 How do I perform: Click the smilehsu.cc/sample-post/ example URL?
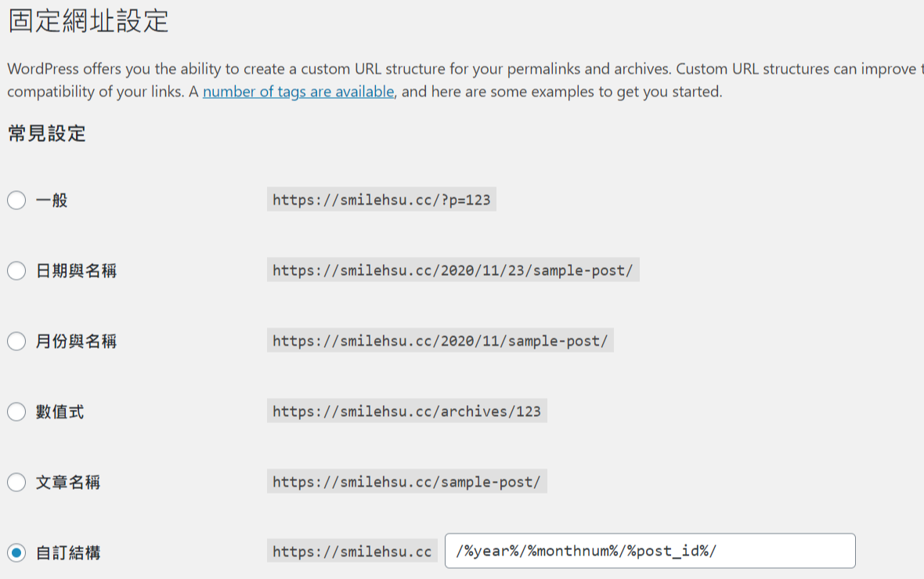(x=406, y=481)
